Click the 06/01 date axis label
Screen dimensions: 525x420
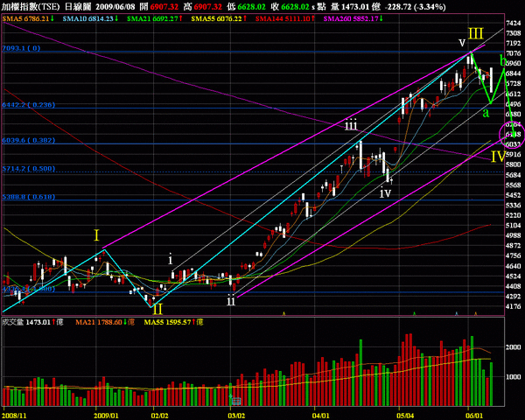tap(474, 416)
